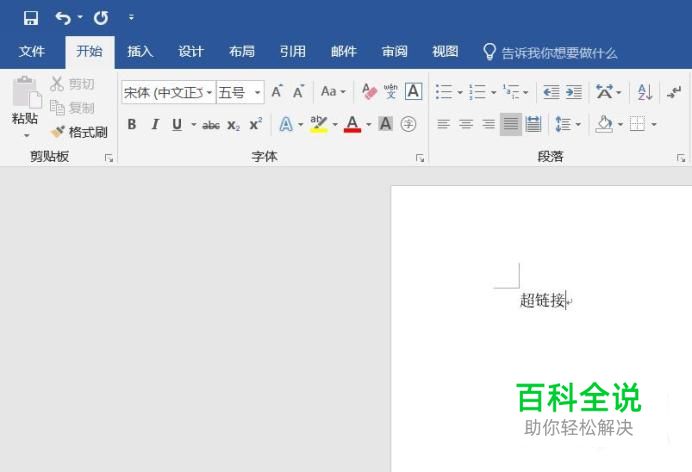Open the 剪贴板 dialog launcher
This screenshot has width=692, height=472.
tap(109, 158)
